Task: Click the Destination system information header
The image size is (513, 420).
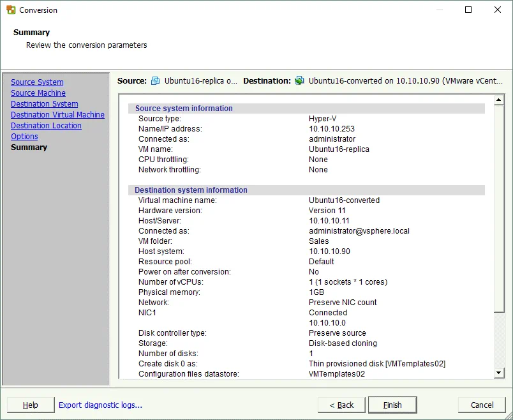Action: pyautogui.click(x=191, y=190)
